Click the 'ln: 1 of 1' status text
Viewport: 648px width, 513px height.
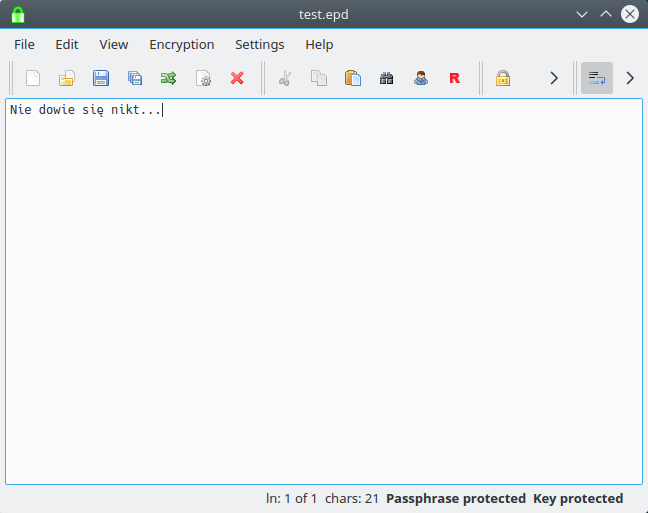(x=291, y=499)
